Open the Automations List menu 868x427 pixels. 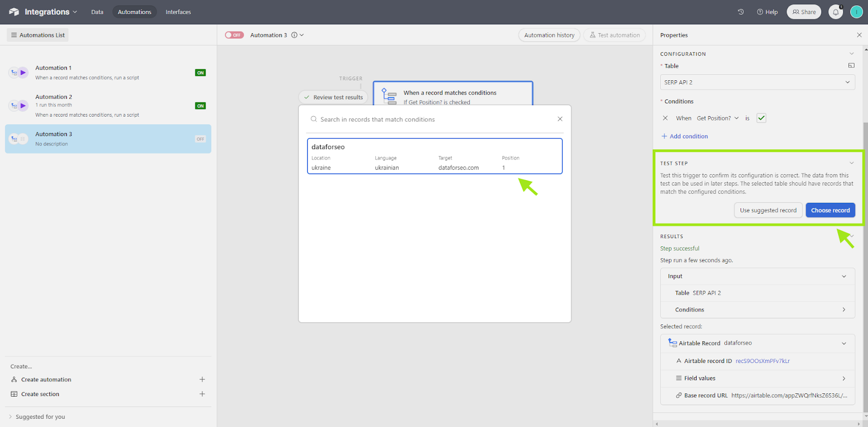click(37, 35)
